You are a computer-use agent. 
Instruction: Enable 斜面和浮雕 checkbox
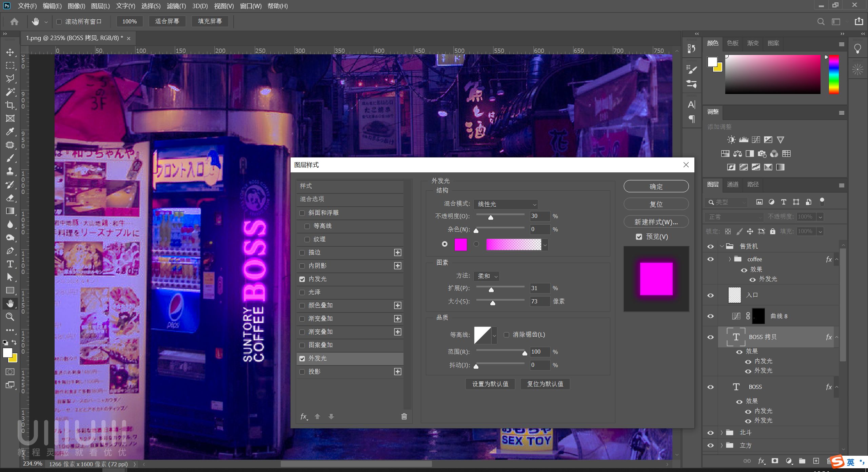click(302, 213)
